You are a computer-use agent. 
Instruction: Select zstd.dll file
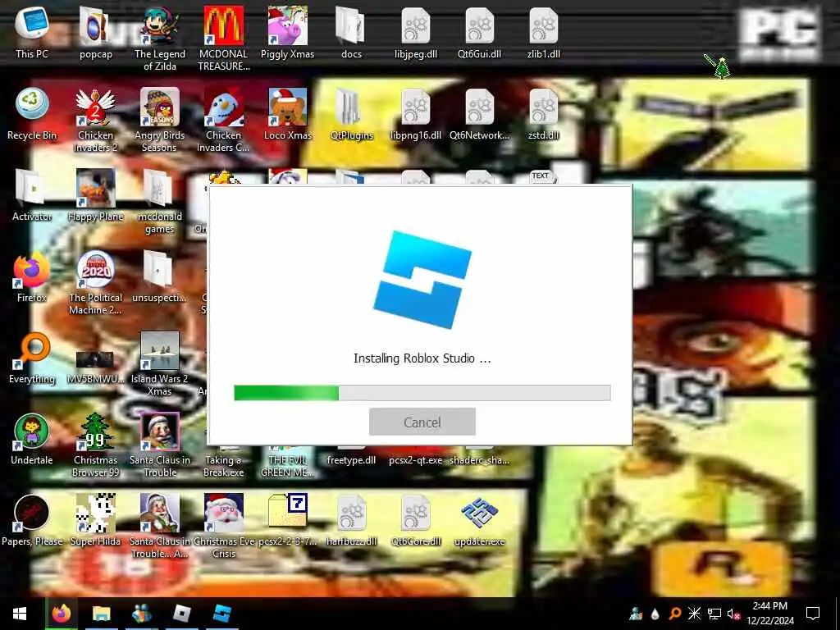coord(544,113)
